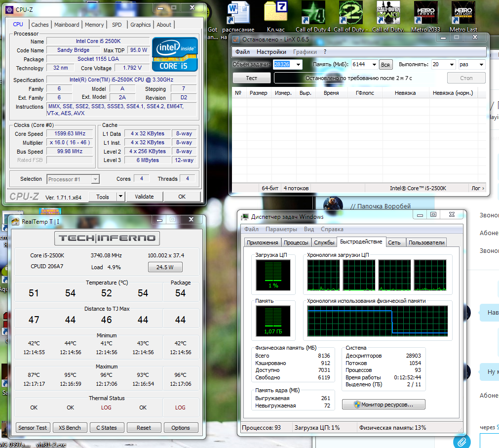
Task: Switch to the Mainboard tab in CPU-Z
Action: [67, 25]
